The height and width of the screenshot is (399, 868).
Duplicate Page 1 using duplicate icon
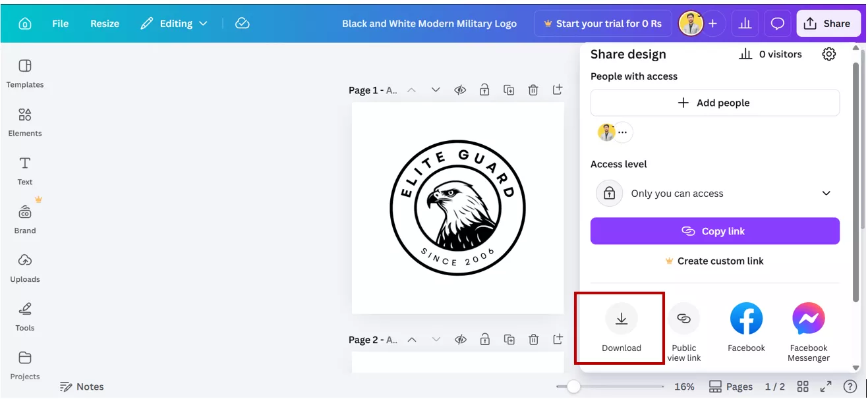(509, 90)
